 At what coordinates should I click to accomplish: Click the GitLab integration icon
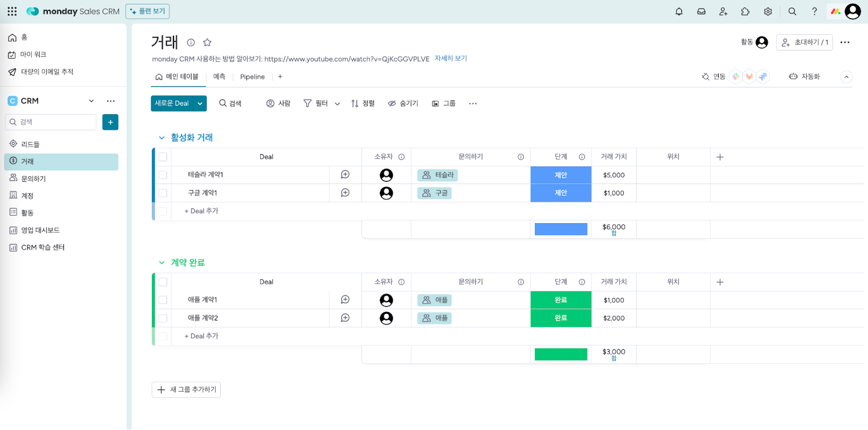pyautogui.click(x=749, y=77)
